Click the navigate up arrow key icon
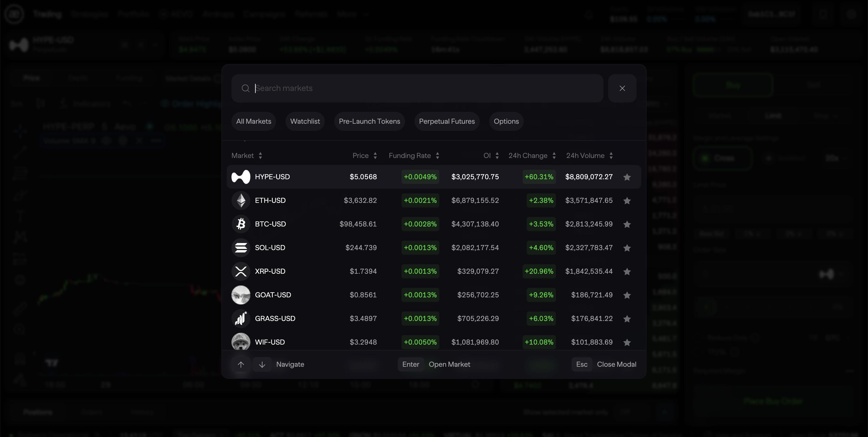Viewport: 868px width, 437px height. pos(241,364)
